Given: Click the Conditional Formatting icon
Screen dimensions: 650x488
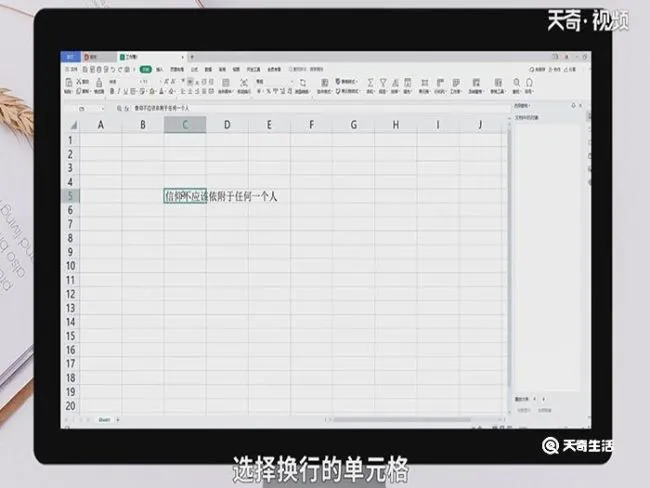Looking at the screenshot, I should click(325, 83).
